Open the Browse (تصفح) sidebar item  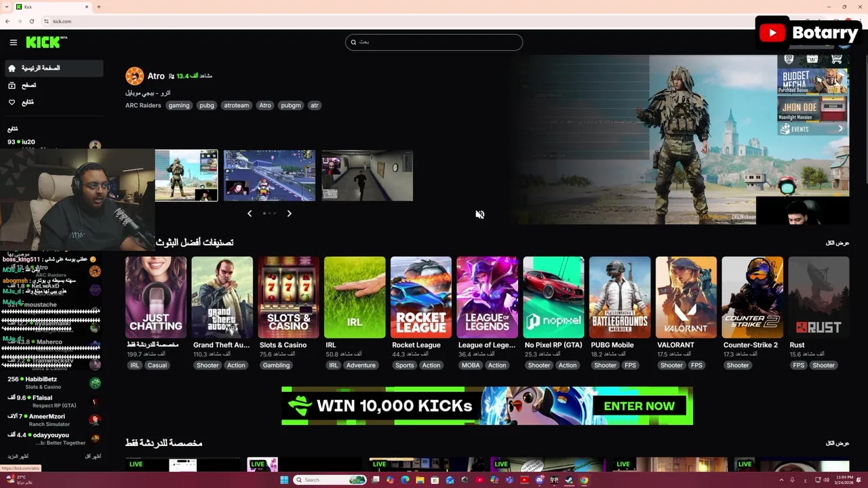point(53,85)
